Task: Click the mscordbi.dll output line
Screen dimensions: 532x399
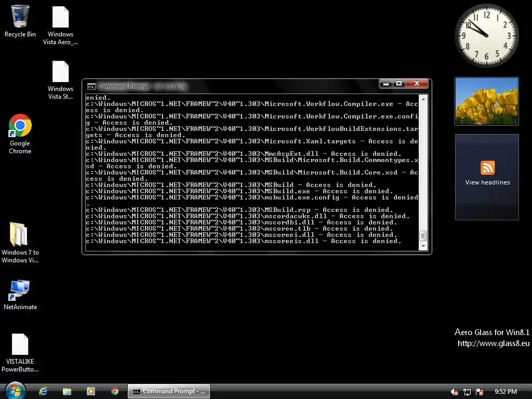Action: [x=241, y=222]
